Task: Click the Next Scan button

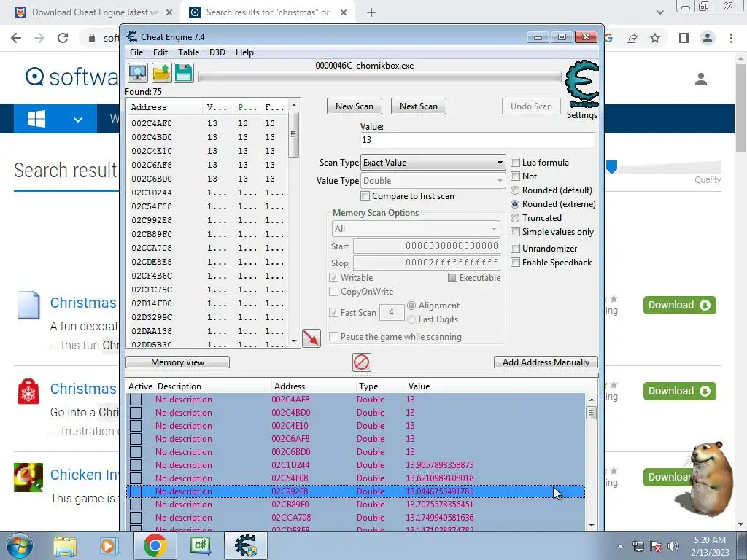Action: 418,106
